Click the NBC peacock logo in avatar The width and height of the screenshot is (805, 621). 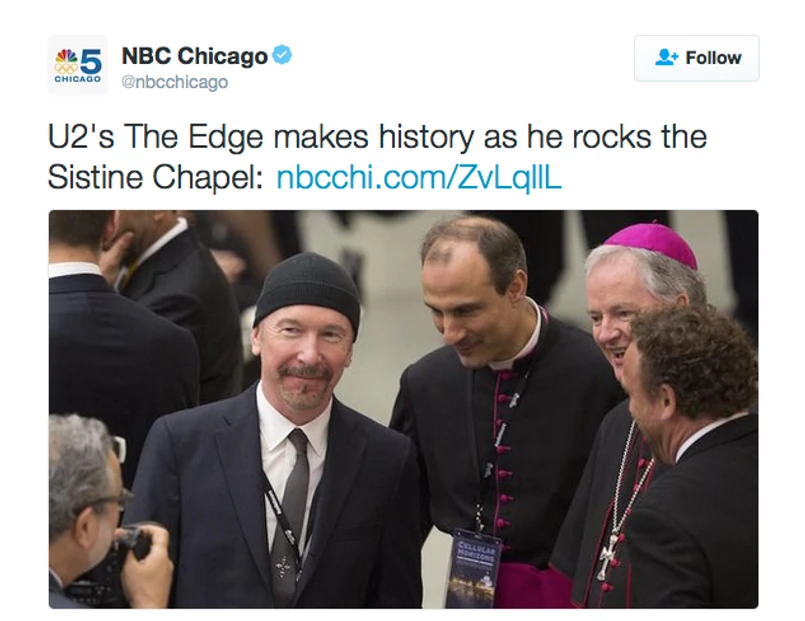(67, 62)
